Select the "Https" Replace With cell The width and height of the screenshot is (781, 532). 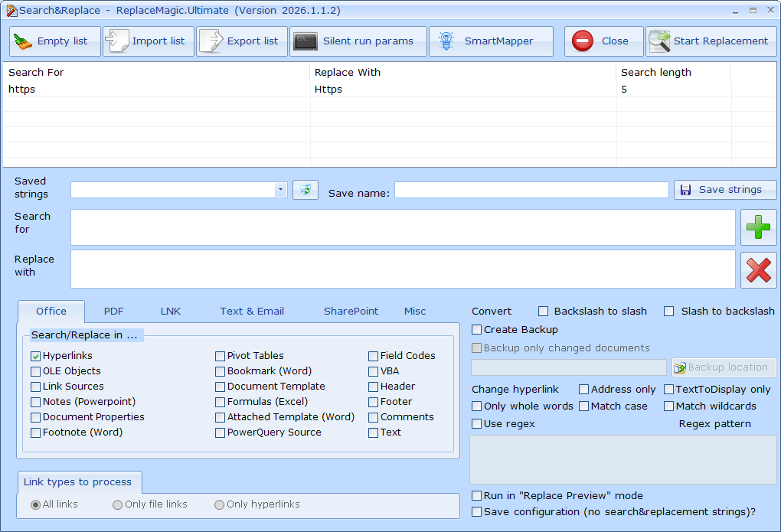pos(463,89)
